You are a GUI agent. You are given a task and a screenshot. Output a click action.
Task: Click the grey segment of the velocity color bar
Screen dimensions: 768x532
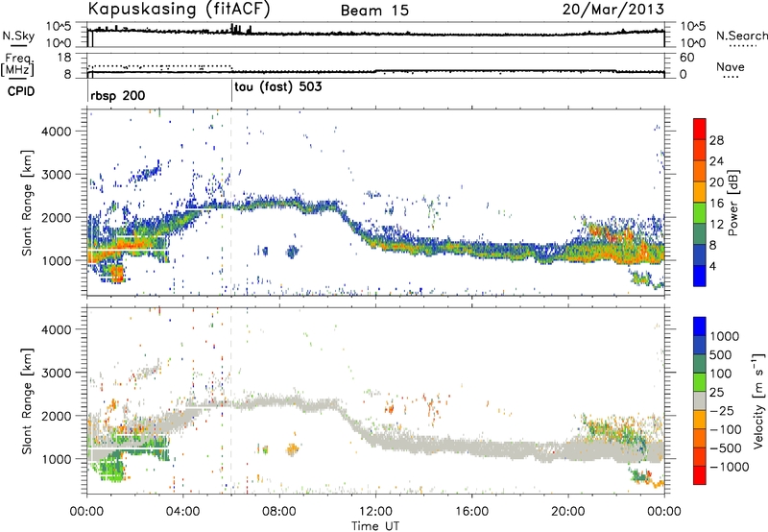click(700, 401)
